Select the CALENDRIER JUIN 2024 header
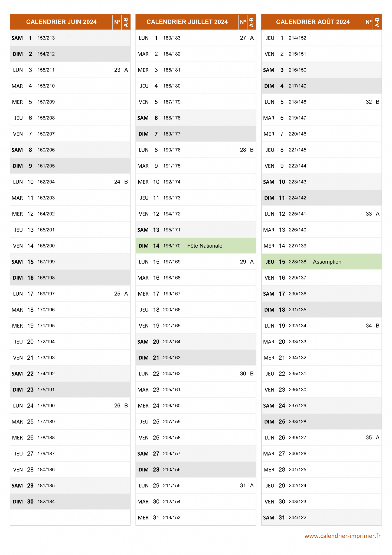Viewport: 392px width, 555px height. [x=61, y=22]
